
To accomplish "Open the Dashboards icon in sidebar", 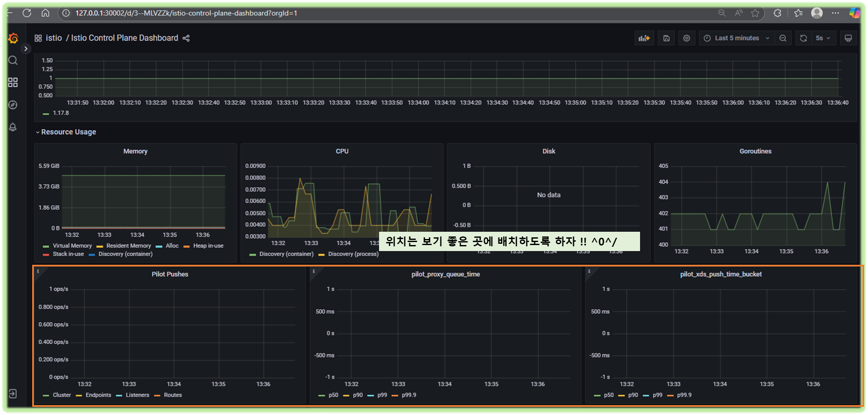I will pyautogui.click(x=13, y=82).
